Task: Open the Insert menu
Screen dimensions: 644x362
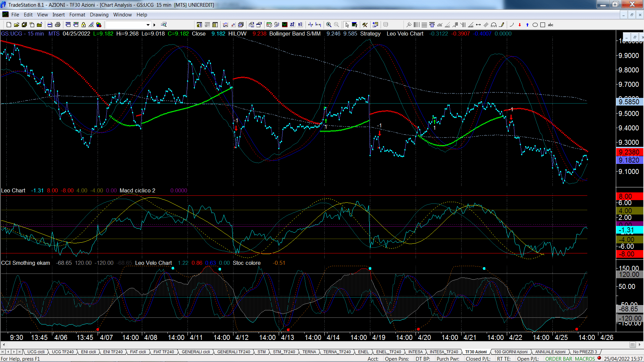Action: 58,15
